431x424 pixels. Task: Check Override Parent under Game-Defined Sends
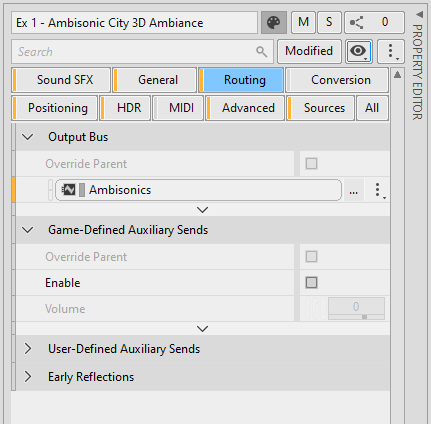311,257
